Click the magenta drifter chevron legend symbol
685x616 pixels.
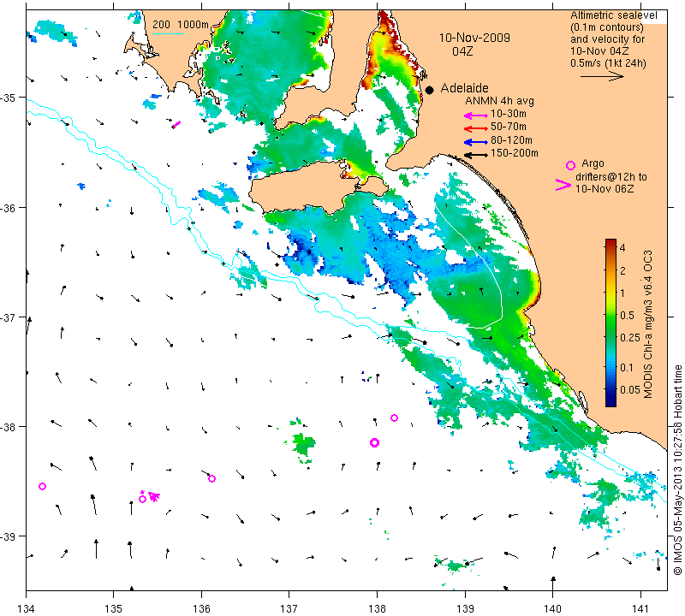(x=563, y=185)
